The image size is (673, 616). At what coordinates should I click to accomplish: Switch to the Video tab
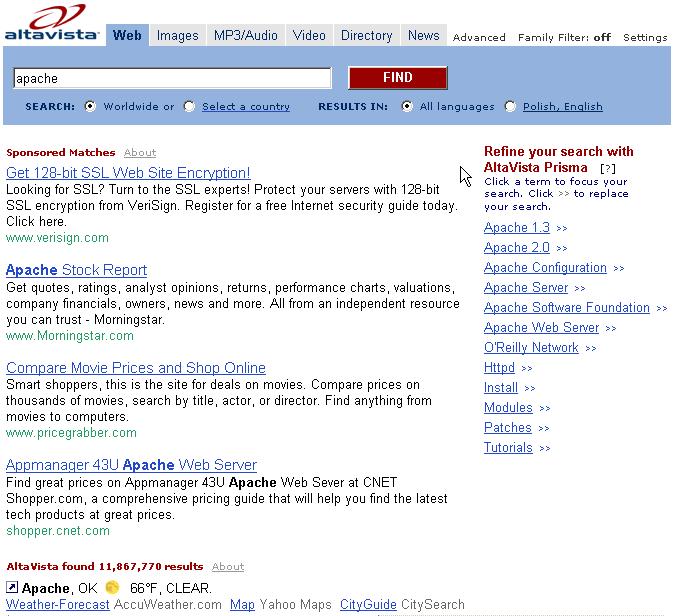(x=309, y=35)
